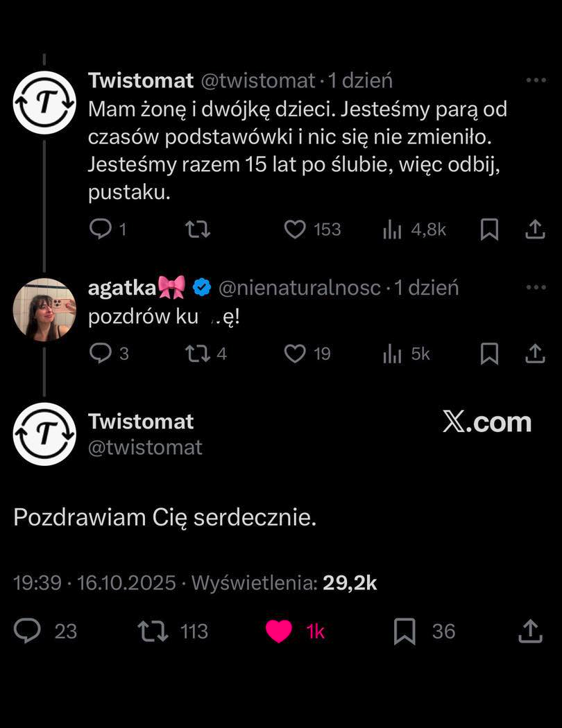Reply to agatka's tweet
Screen dimensions: 562x728
(101, 354)
